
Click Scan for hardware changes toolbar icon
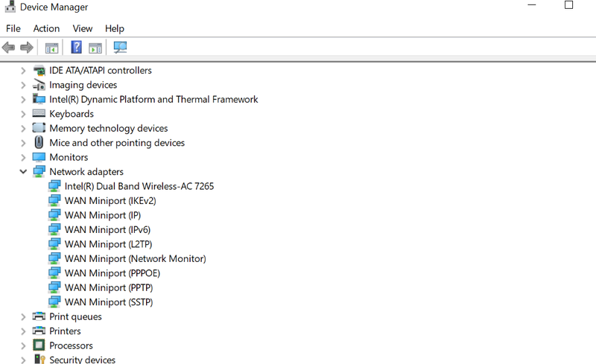point(120,47)
